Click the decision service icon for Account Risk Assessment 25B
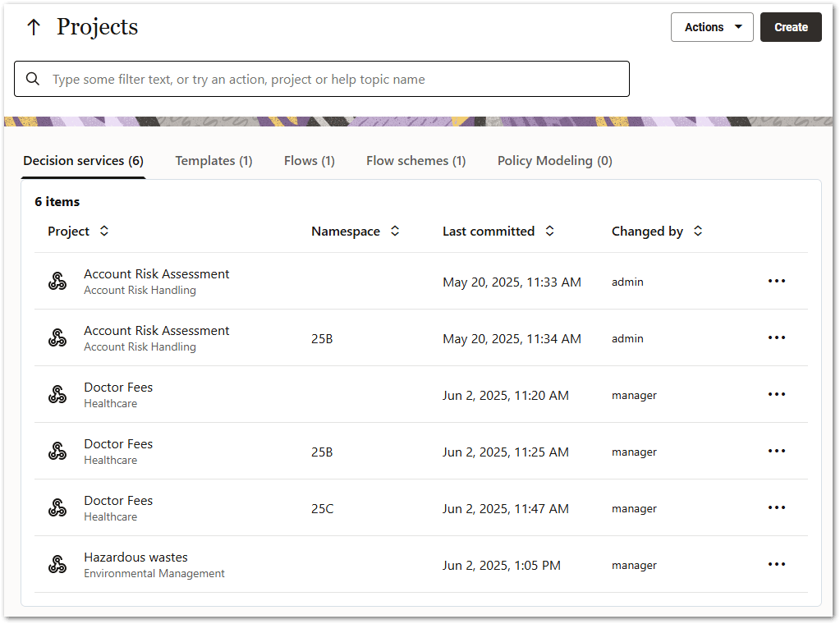 pyautogui.click(x=57, y=337)
